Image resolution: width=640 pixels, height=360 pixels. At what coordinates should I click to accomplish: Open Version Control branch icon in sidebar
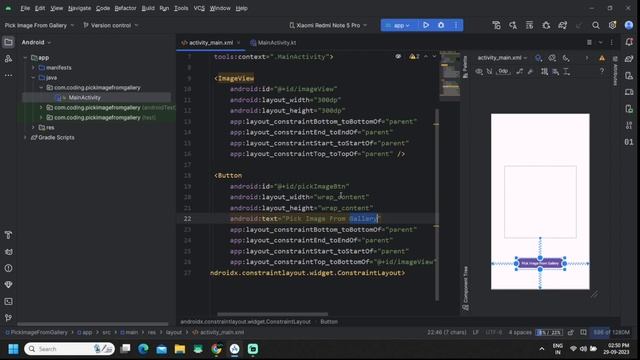coord(8,318)
